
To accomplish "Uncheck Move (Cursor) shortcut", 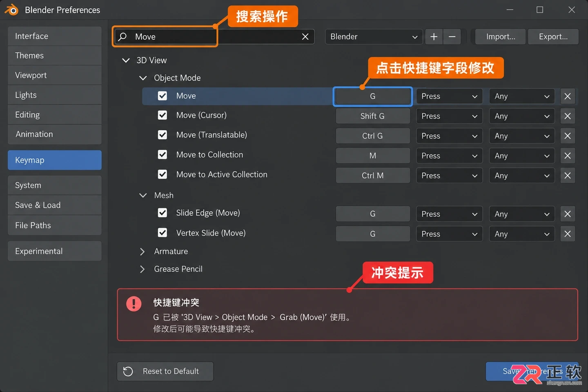I will point(163,115).
